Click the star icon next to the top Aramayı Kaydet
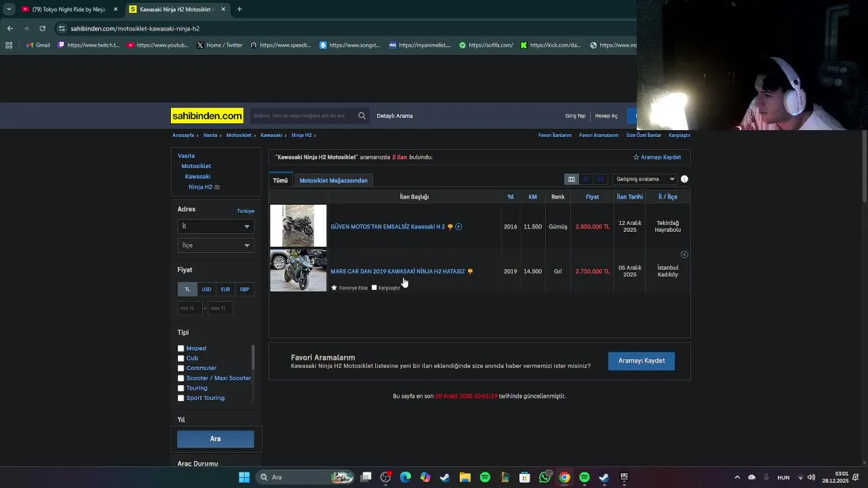Screen dimensions: 868x488 click(x=636, y=157)
